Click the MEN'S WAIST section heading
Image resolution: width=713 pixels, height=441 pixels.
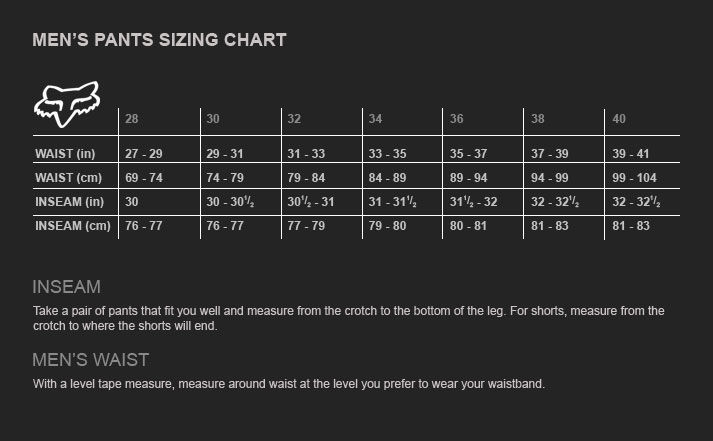pyautogui.click(x=90, y=360)
